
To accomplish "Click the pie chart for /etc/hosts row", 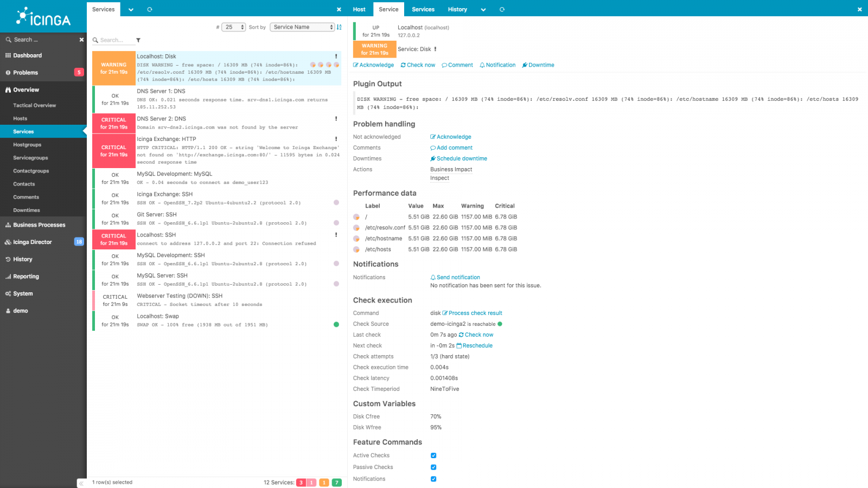I will point(356,249).
